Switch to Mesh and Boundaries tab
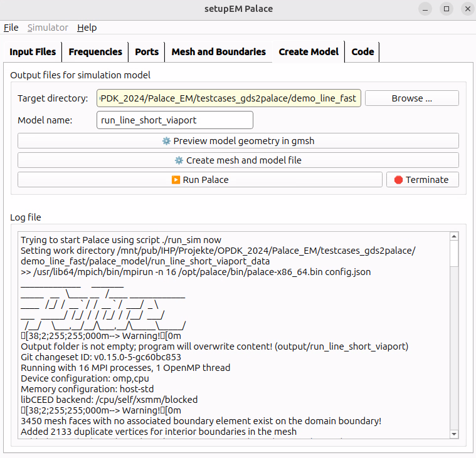The image size is (476, 458). 219,52
